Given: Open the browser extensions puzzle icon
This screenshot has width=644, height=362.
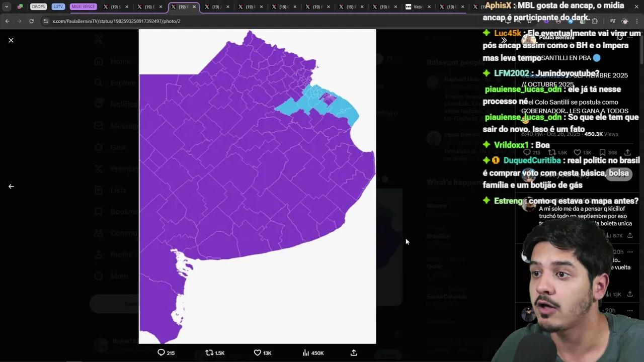Looking at the screenshot, I should click(x=595, y=21).
